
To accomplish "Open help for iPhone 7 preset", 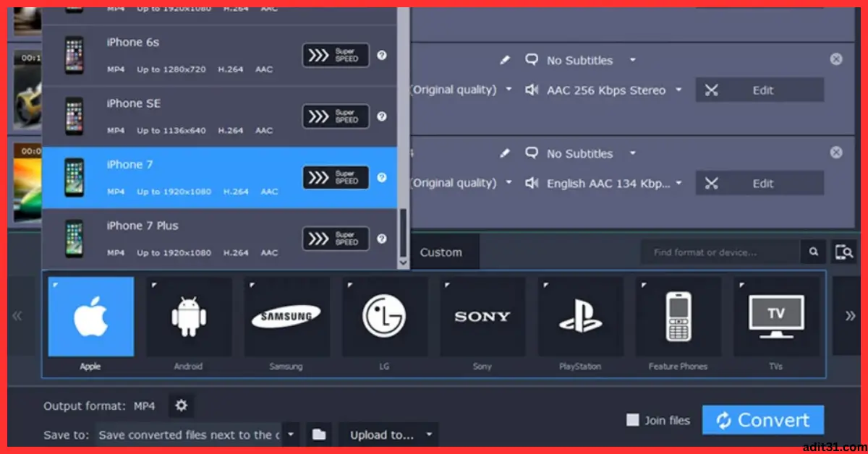I will (382, 177).
